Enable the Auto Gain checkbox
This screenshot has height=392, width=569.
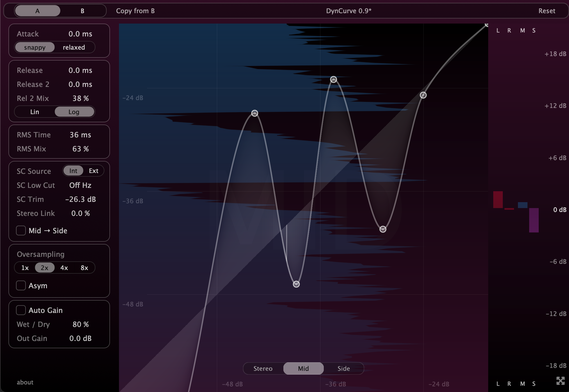(x=21, y=310)
